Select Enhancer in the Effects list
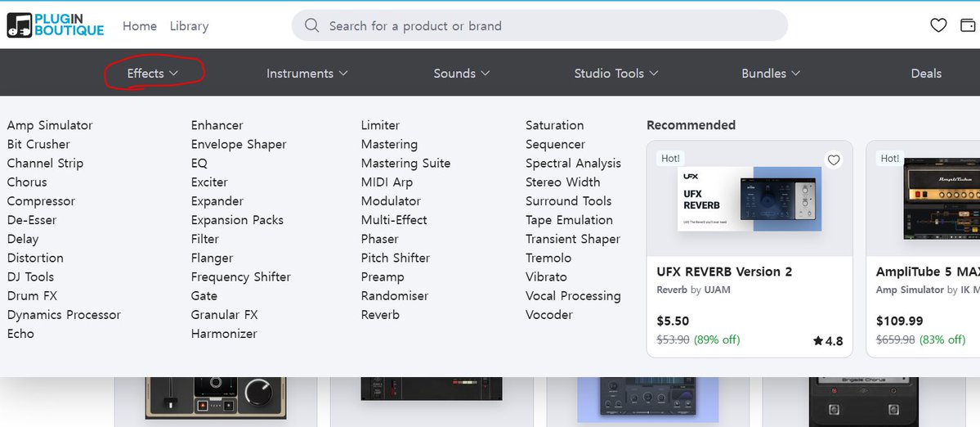Viewport: 980px width, 427px height. point(217,125)
